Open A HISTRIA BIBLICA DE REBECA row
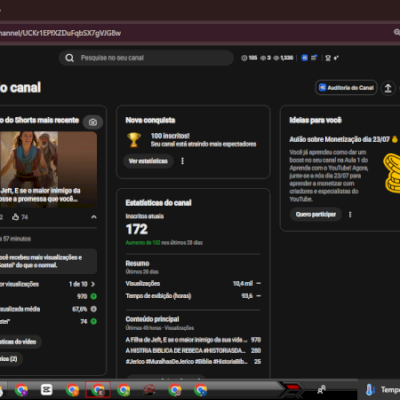 click(x=193, y=351)
